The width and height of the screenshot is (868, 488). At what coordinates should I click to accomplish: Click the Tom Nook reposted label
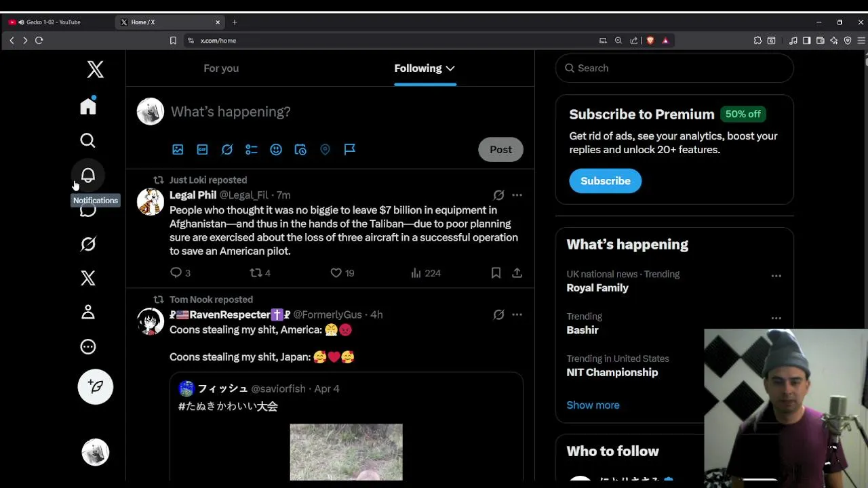(x=211, y=300)
